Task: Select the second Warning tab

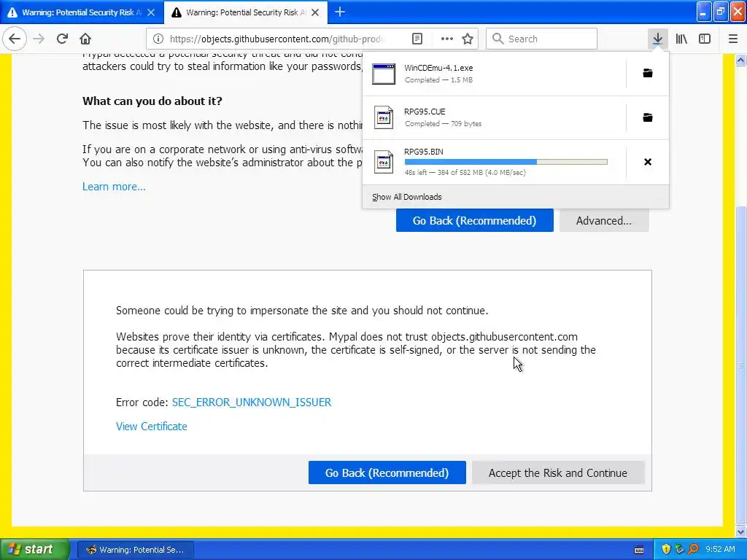Action: point(246,12)
